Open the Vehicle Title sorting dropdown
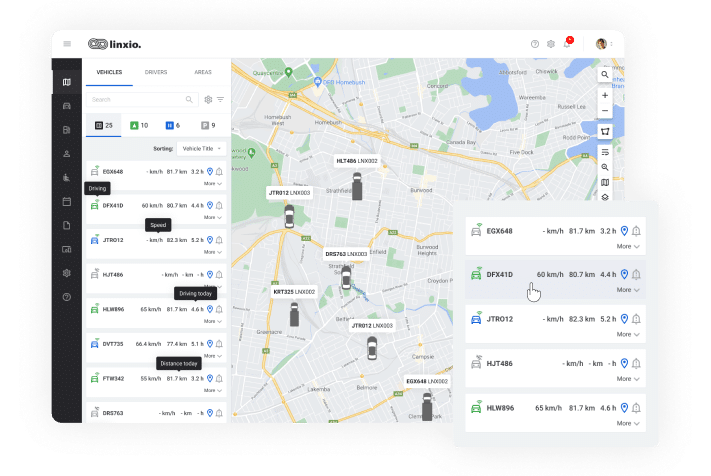The width and height of the screenshot is (711, 476). [201, 148]
